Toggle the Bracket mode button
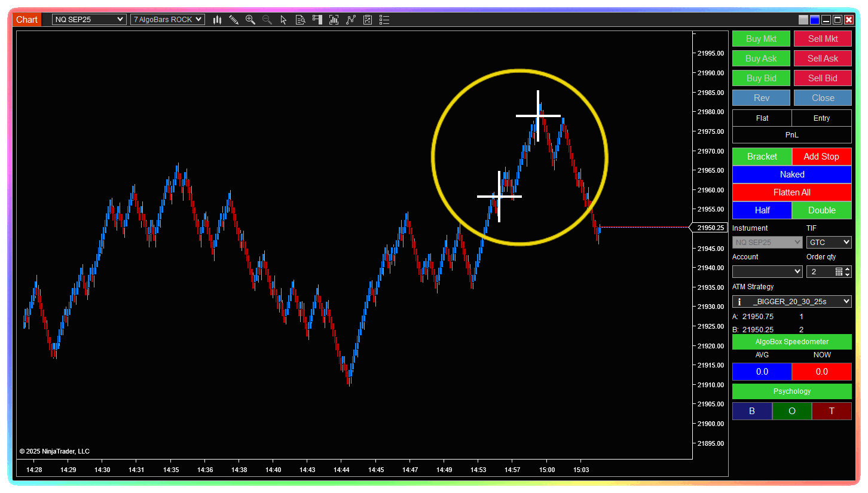 click(x=762, y=157)
